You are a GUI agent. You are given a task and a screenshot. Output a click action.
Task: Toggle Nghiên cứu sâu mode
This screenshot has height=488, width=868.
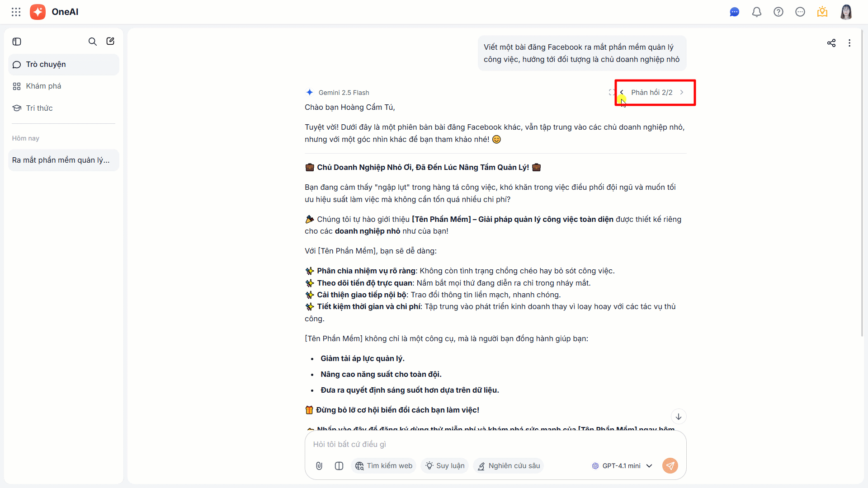pyautogui.click(x=509, y=466)
